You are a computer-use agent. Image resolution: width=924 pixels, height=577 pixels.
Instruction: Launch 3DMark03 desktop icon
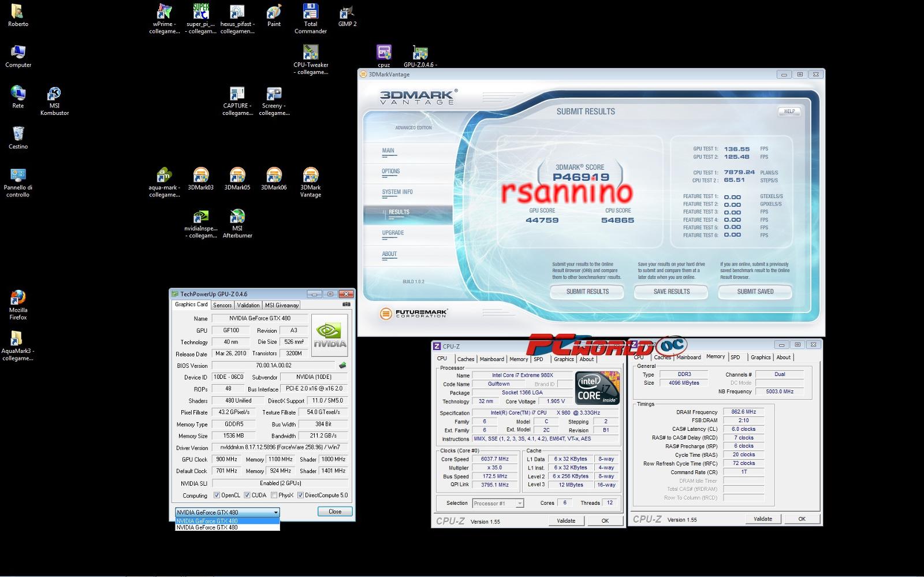click(201, 179)
